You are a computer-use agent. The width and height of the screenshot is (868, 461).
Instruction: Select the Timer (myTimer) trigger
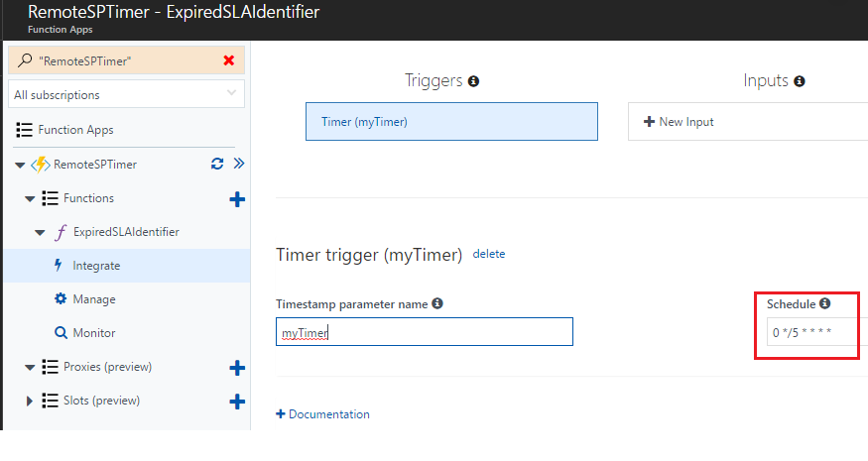tap(451, 121)
